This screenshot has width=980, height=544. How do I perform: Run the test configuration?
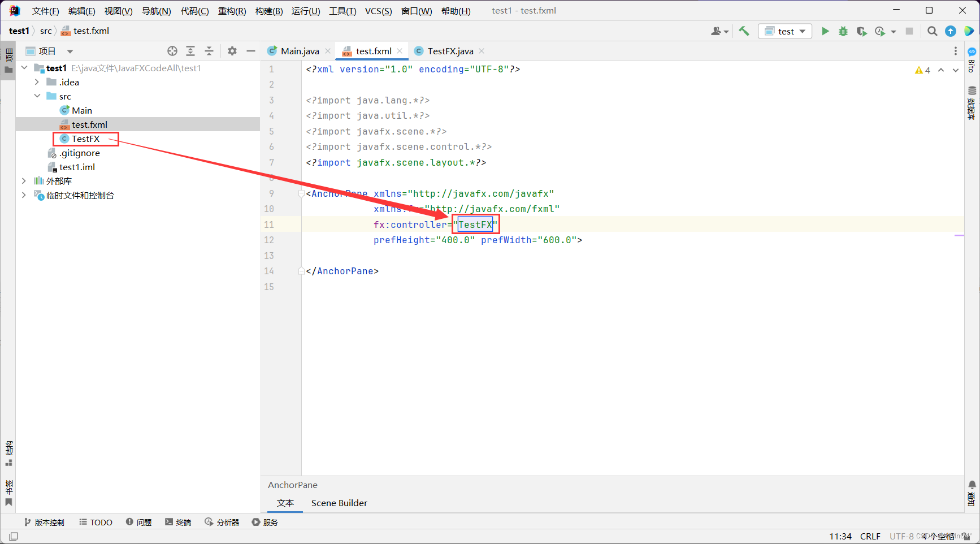pyautogui.click(x=825, y=31)
